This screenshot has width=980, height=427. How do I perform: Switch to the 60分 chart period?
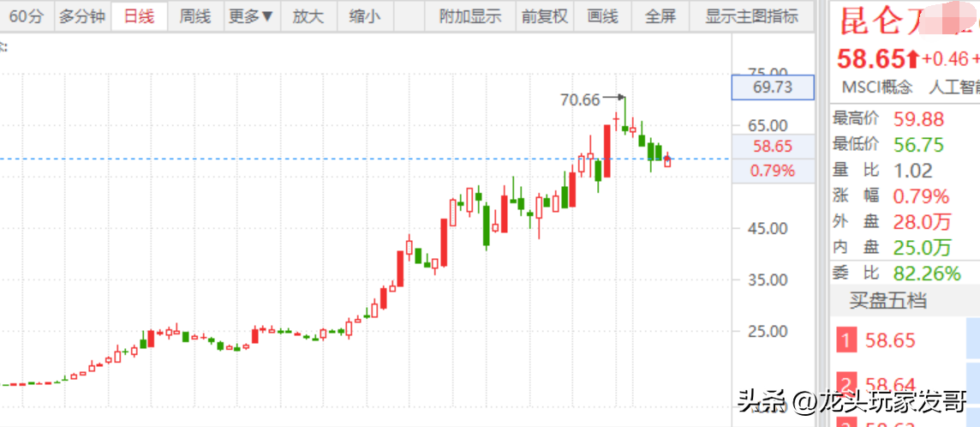(26, 16)
